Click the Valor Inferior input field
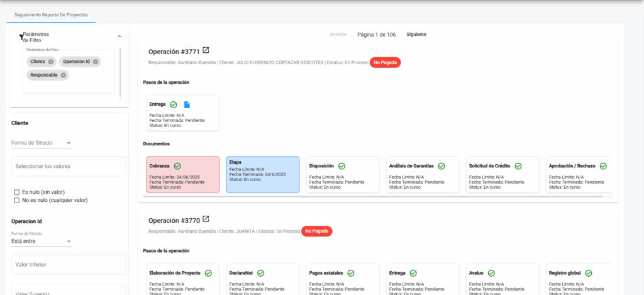The width and height of the screenshot is (644, 295). click(69, 265)
